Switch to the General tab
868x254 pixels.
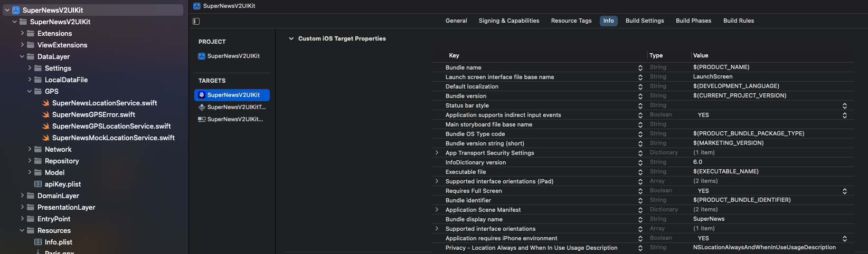pyautogui.click(x=456, y=21)
